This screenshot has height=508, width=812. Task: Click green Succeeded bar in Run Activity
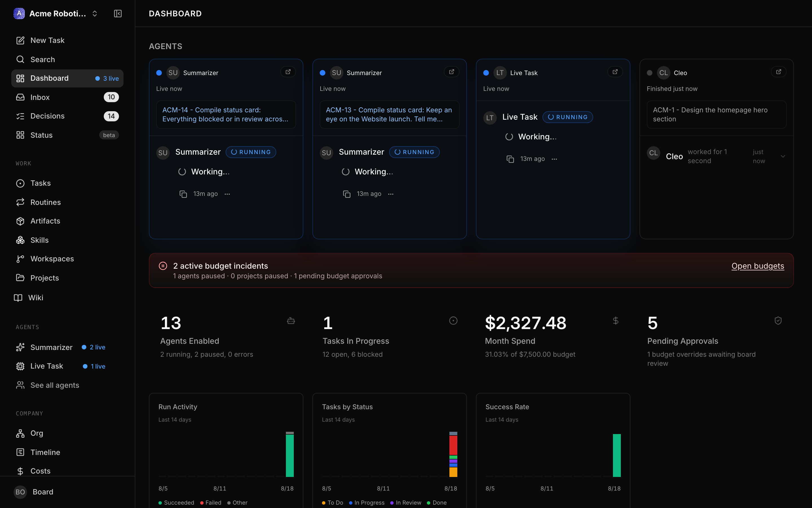290,456
